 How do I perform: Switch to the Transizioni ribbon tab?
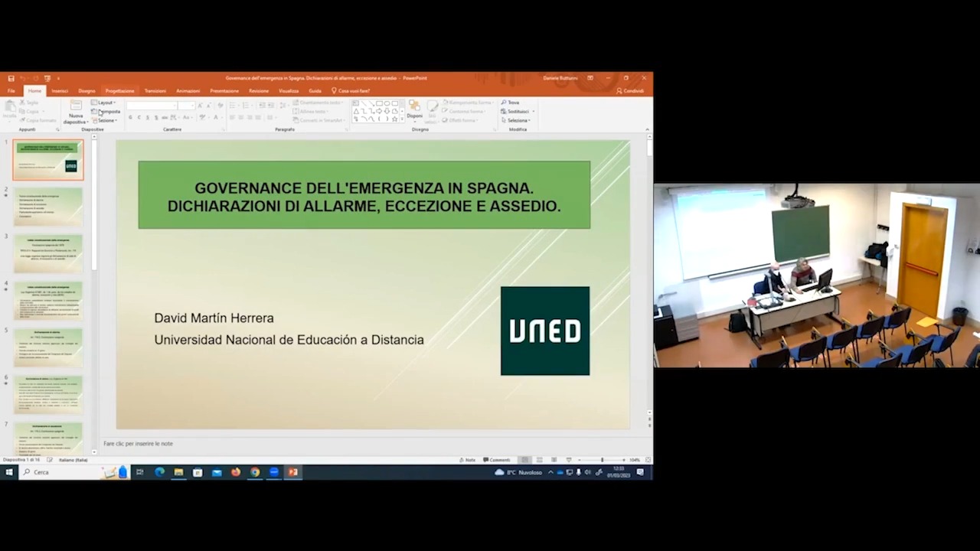[x=155, y=91]
